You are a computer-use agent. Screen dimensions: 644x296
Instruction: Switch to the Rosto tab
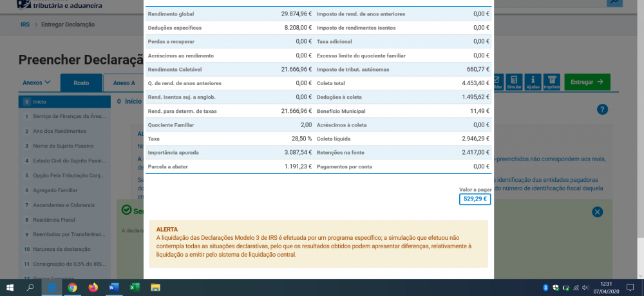[81, 83]
